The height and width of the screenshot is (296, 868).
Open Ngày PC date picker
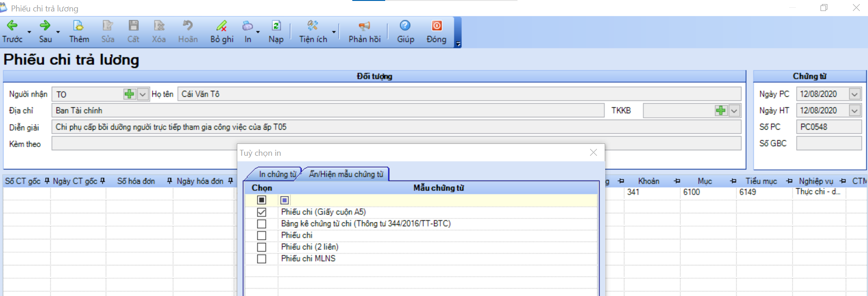[854, 94]
